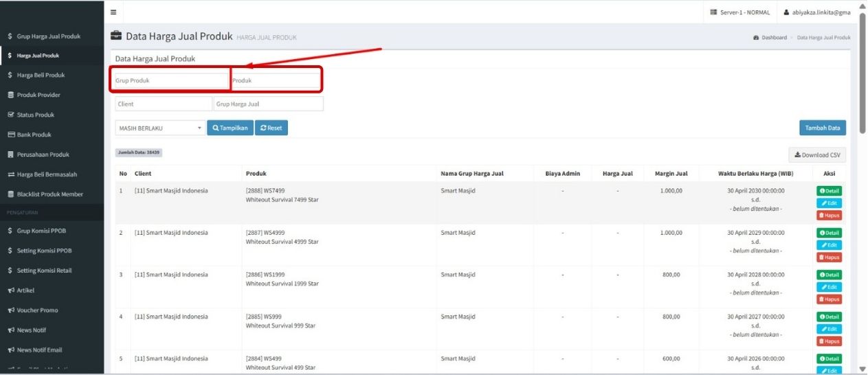Open Detail for WS499 row
868x375 pixels.
coord(829,359)
